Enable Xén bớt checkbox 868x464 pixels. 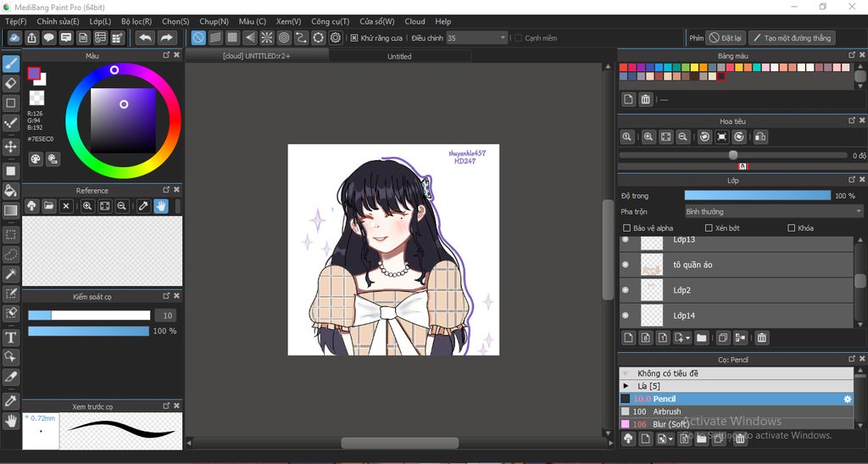point(709,227)
